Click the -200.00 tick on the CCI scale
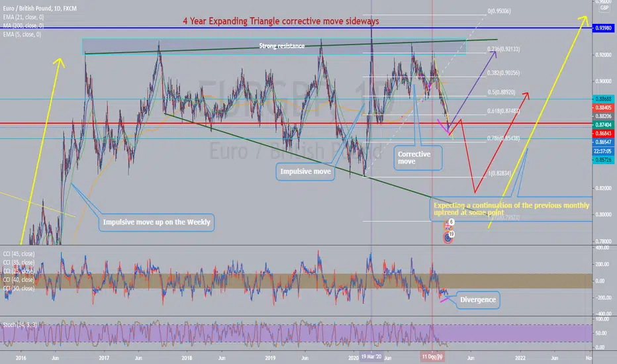 pyautogui.click(x=604, y=298)
